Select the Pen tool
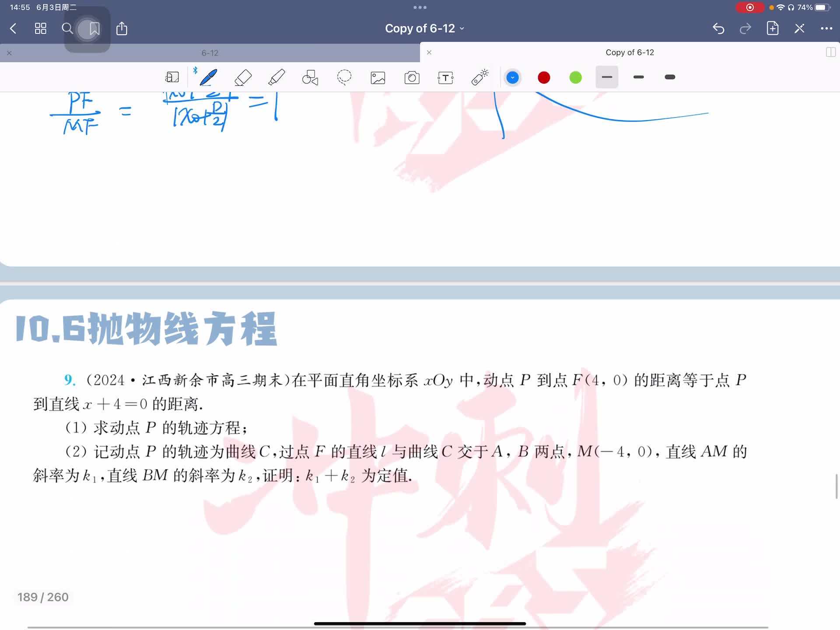Screen dimensions: 840x630 (208, 77)
